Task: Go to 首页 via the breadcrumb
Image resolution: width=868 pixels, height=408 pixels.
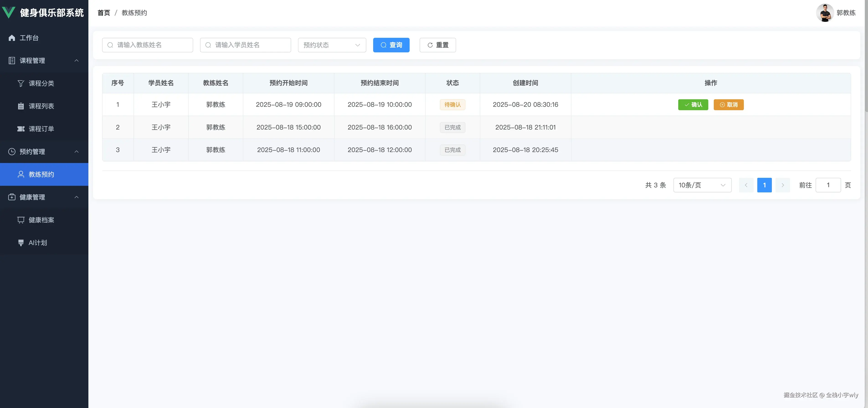Action: (x=104, y=13)
